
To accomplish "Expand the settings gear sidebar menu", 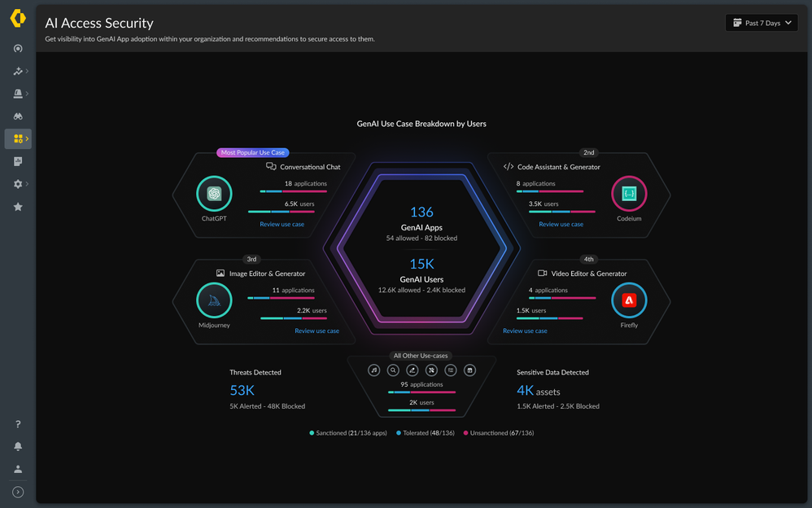I will pyautogui.click(x=18, y=184).
